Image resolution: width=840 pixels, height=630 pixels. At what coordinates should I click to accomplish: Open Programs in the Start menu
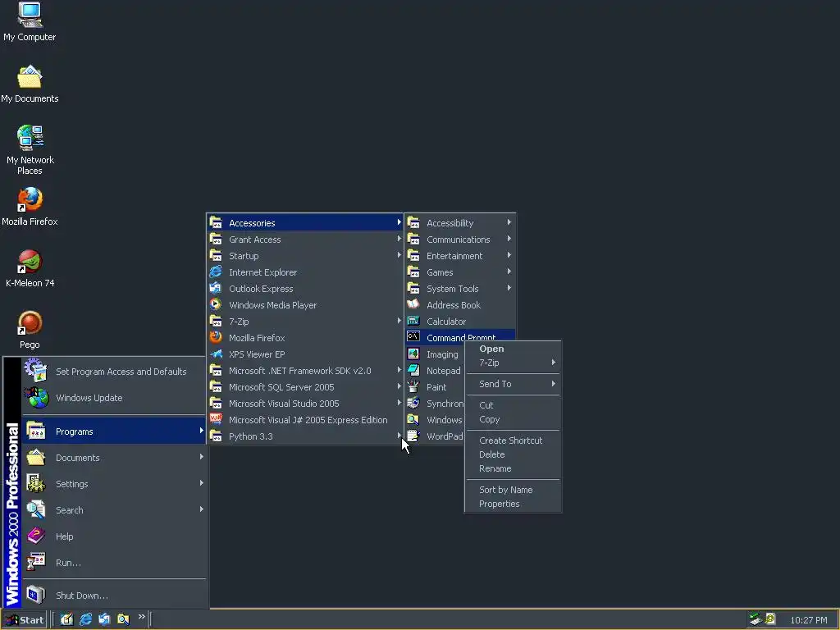(114, 431)
